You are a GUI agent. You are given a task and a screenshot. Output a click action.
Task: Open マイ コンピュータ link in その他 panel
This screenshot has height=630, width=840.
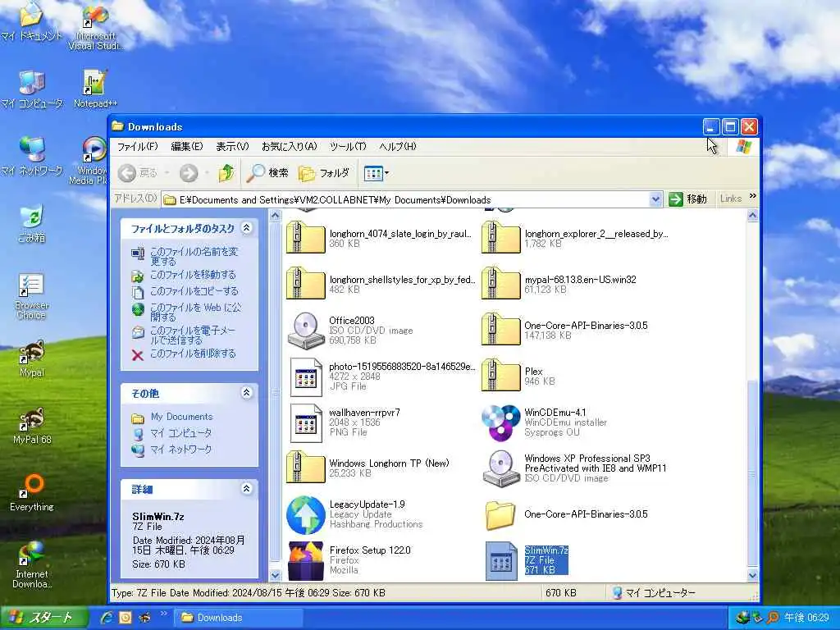coord(181,433)
